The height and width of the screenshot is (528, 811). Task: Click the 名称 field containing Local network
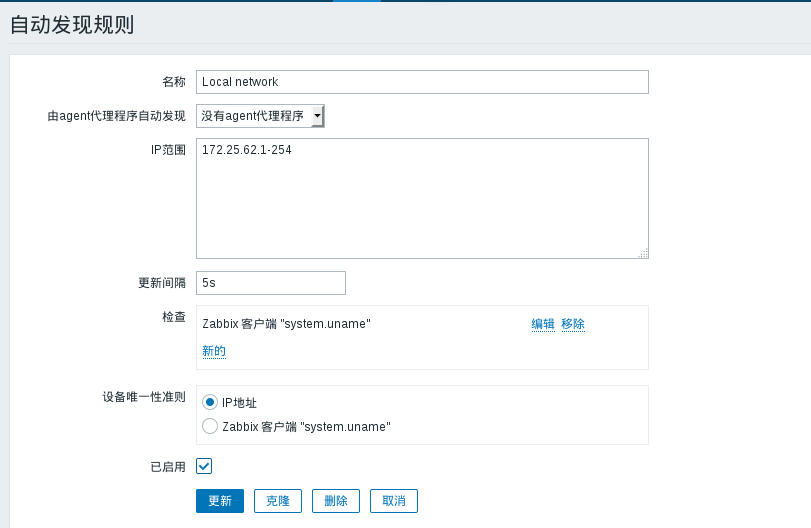[x=422, y=82]
